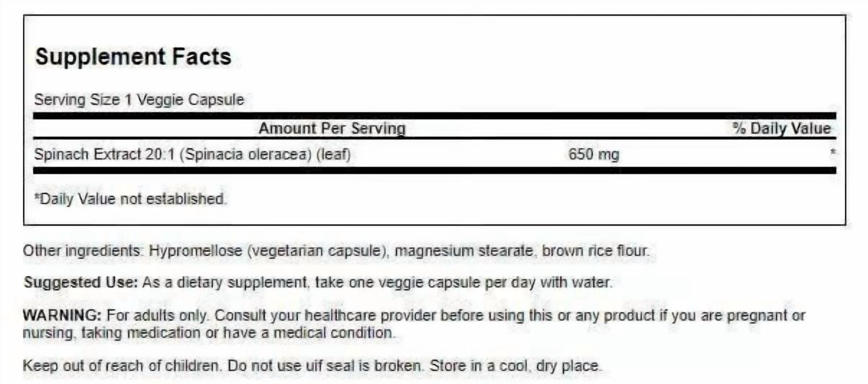Select the Serving Size 1 Veggie Capsule text
This screenshot has width=868, height=384.
coord(139,100)
